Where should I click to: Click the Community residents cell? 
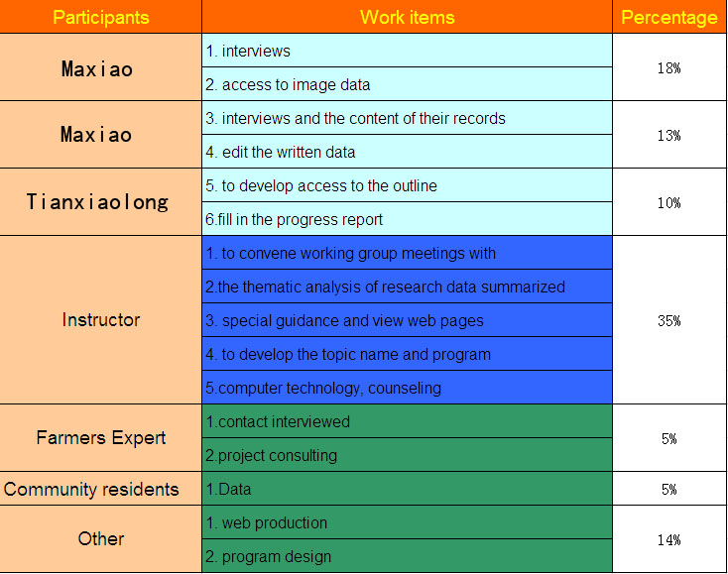tap(101, 489)
